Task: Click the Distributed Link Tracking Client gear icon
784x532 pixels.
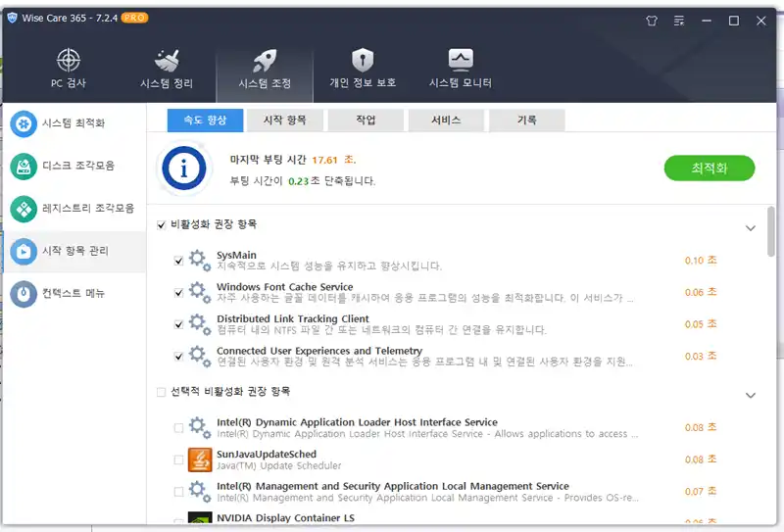Action: (x=200, y=324)
